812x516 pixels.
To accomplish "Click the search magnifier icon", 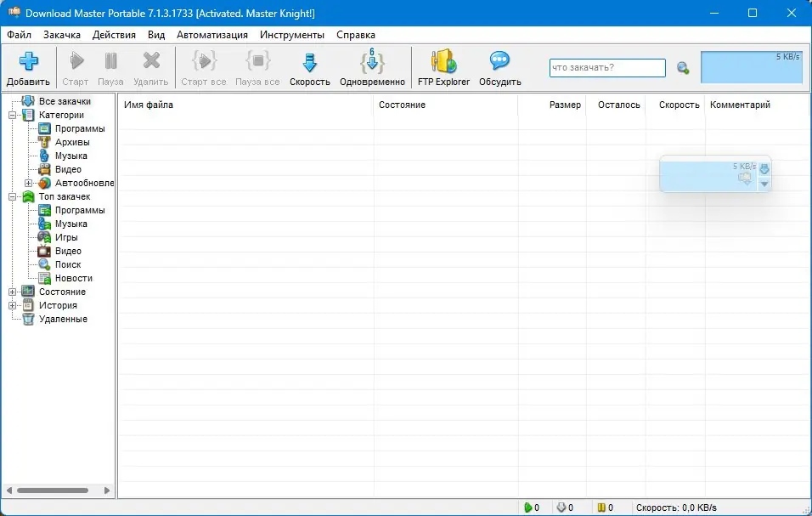I will [x=682, y=68].
